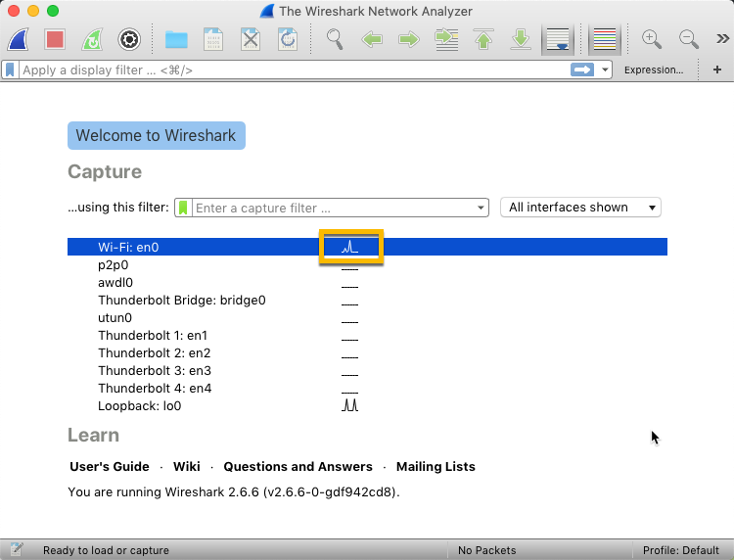Open Questions and Answers link
Viewport: 734px width, 560px height.
click(298, 466)
